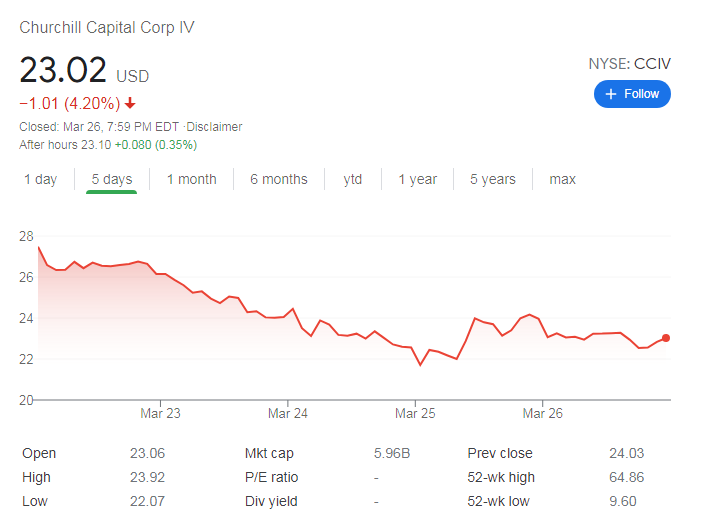
Task: Follow the CCIV stock
Action: point(632,94)
